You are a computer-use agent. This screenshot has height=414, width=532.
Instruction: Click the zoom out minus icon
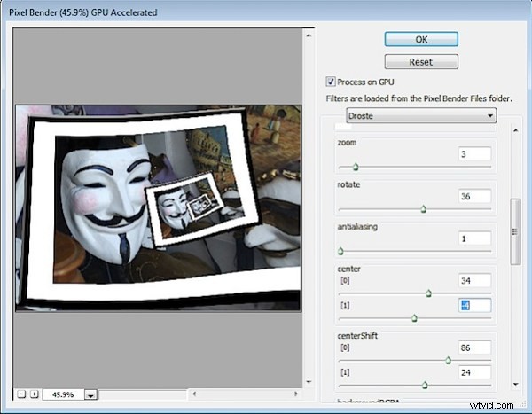pos(21,394)
